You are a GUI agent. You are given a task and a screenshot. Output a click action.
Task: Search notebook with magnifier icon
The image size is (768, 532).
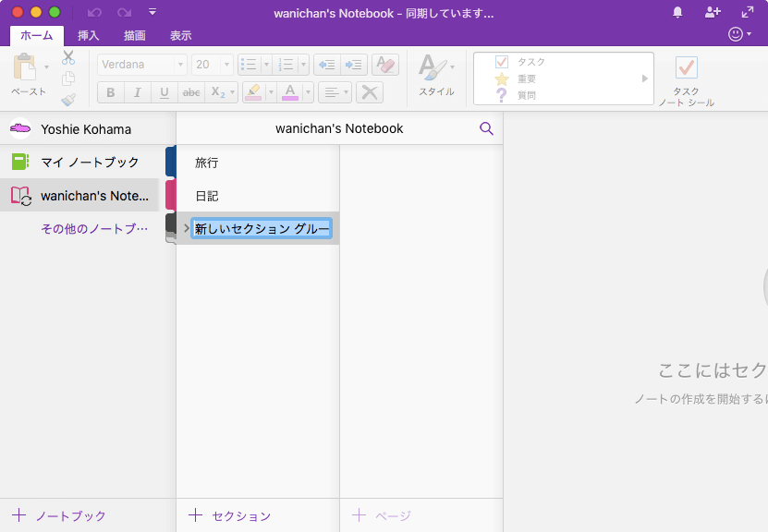pyautogui.click(x=486, y=128)
